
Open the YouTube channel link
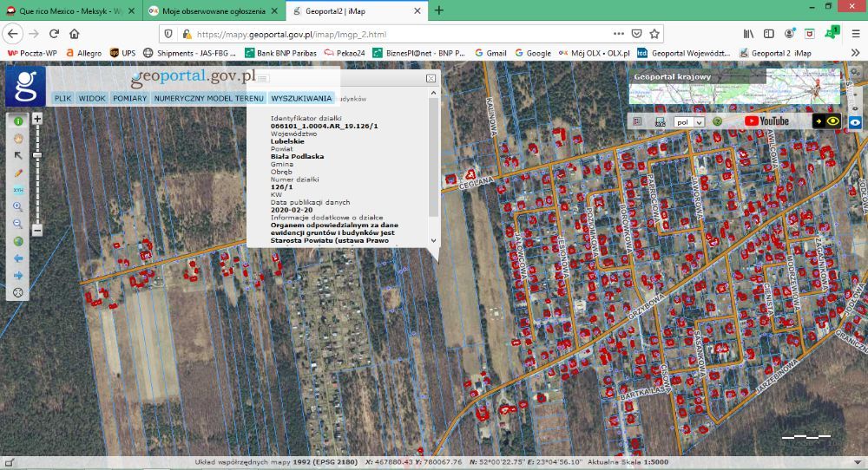click(766, 121)
